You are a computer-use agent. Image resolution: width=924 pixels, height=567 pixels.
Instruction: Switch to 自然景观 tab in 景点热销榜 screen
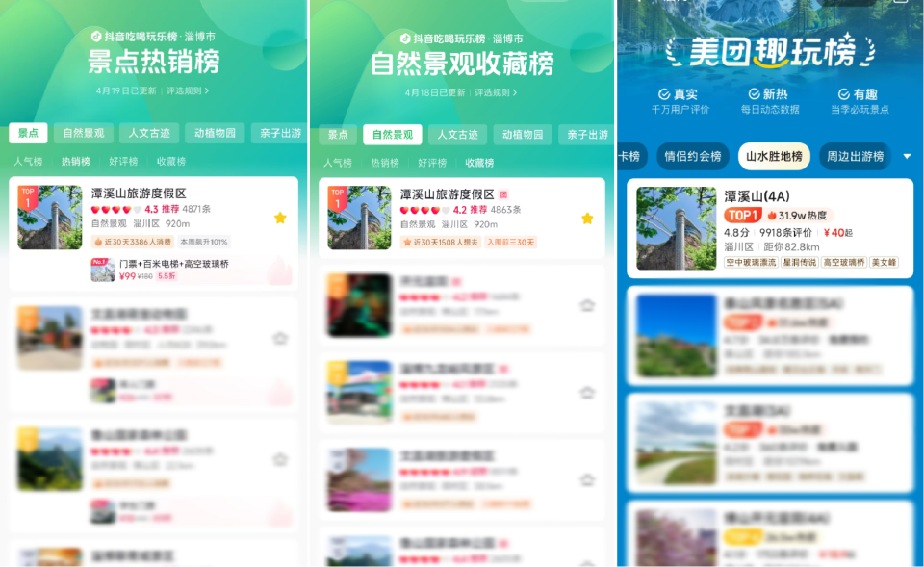tap(84, 133)
